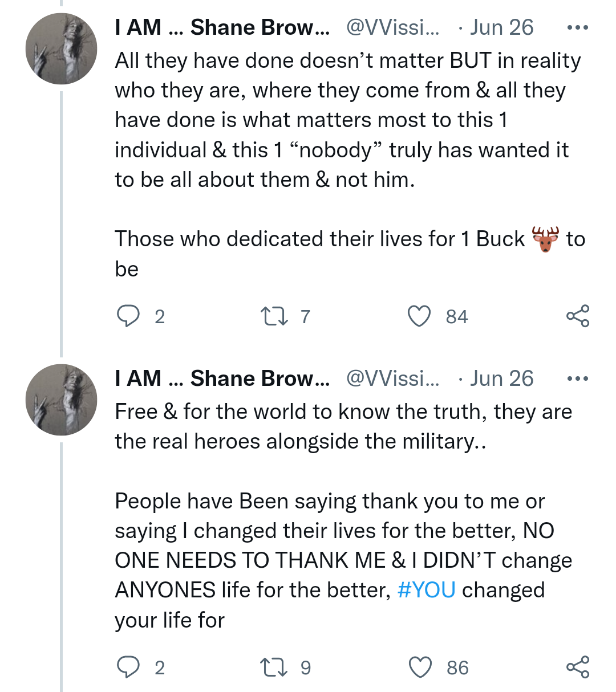Open the second tweet's Jun 26 timestamp
Image resolution: width=616 pixels, height=692 pixels.
[x=501, y=378]
